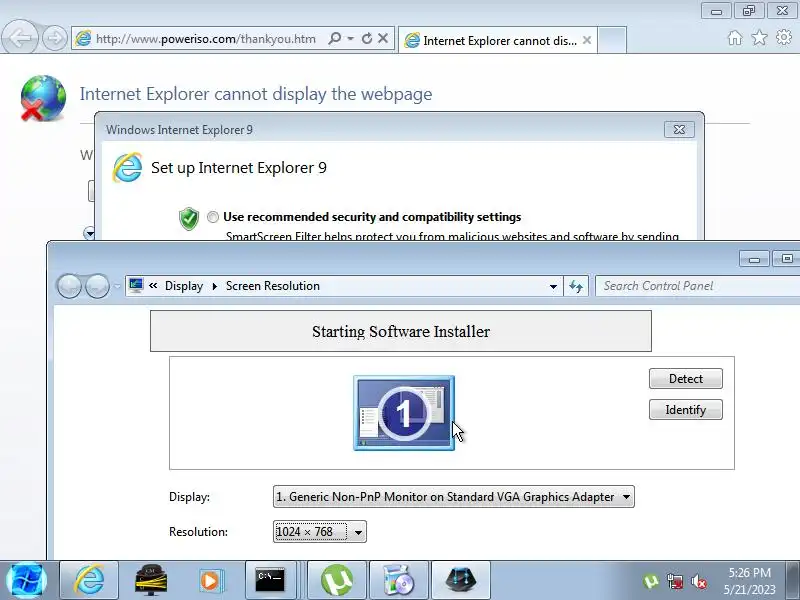Open the black gem-shaped taskbar app
Screen dimensions: 800x600
(461, 580)
